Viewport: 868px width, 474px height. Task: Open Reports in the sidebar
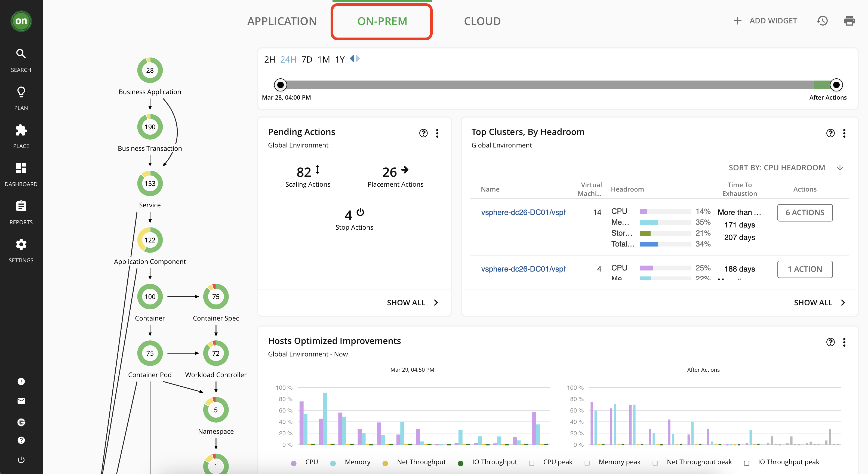21,213
